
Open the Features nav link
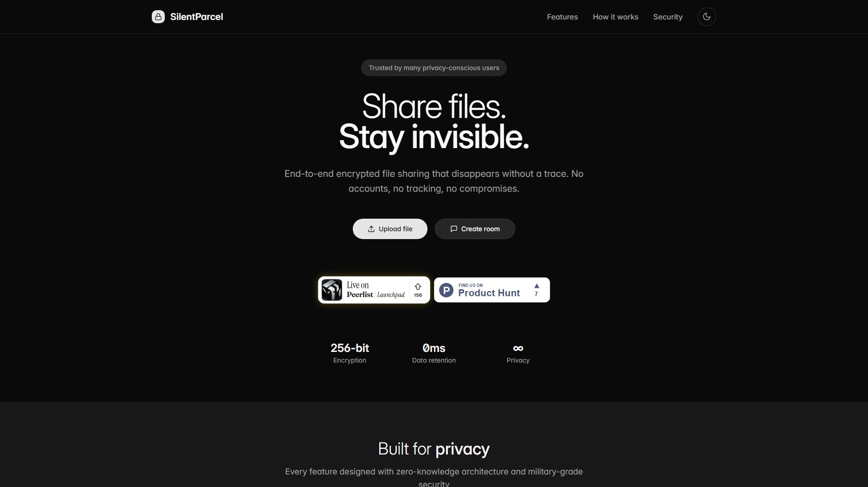point(562,17)
